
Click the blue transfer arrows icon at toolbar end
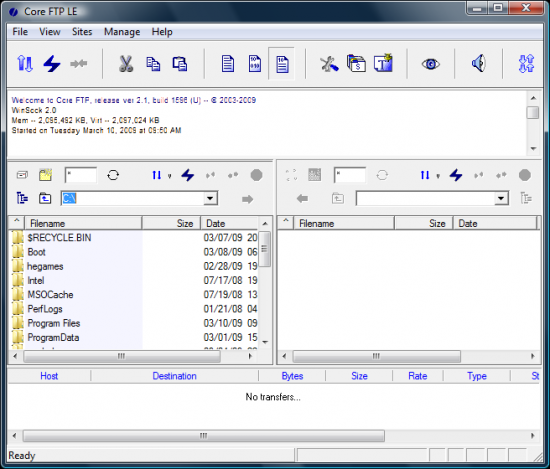[x=526, y=64]
